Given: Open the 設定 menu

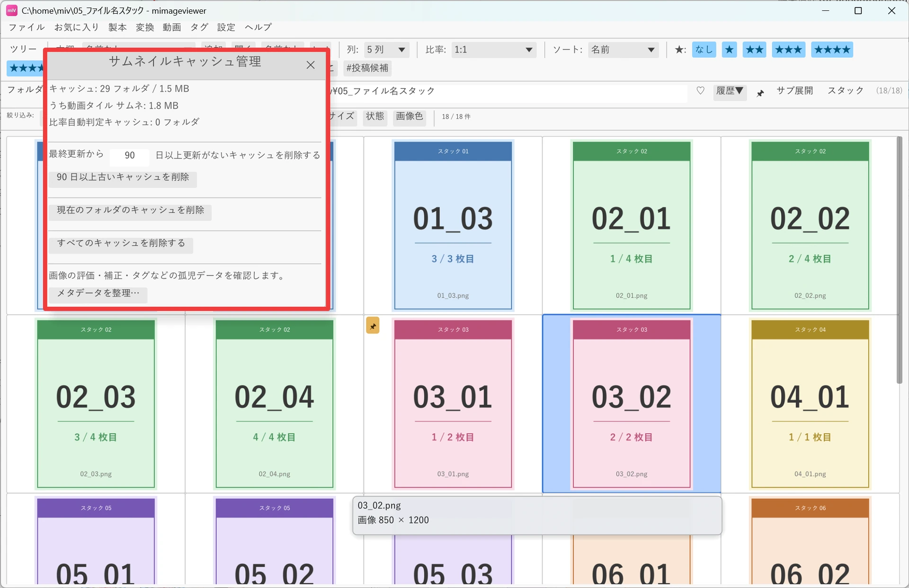Looking at the screenshot, I should (226, 27).
